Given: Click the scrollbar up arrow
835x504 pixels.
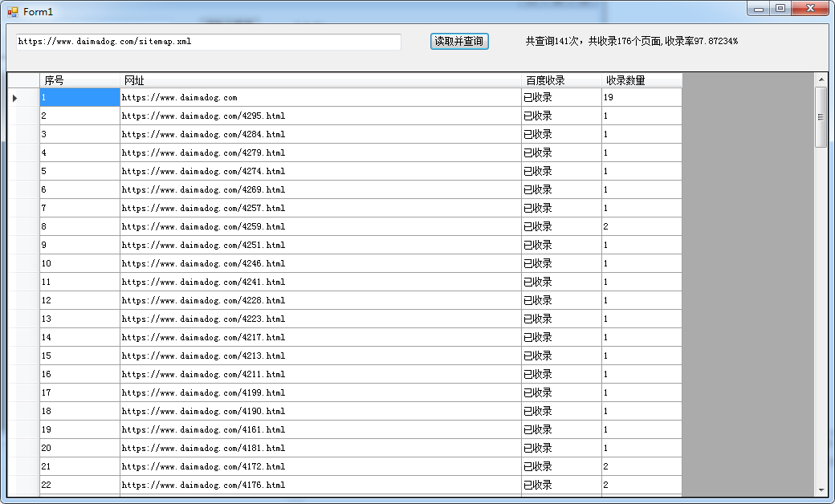Looking at the screenshot, I should tap(821, 79).
